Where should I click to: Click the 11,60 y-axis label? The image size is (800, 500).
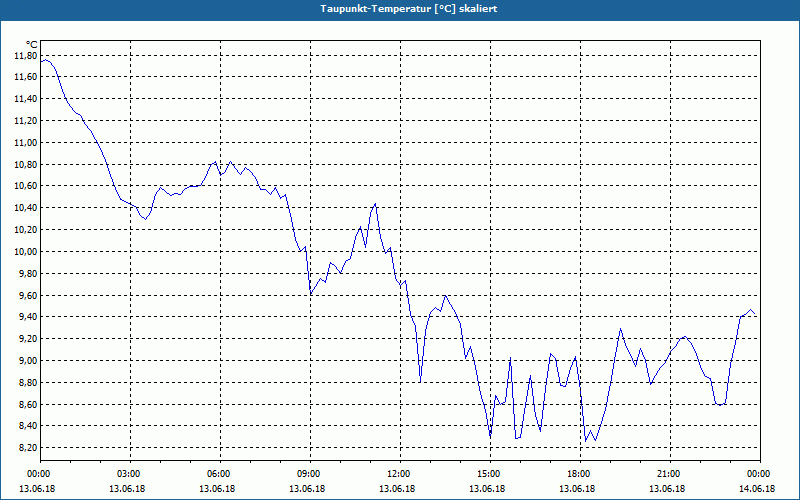coord(25,77)
